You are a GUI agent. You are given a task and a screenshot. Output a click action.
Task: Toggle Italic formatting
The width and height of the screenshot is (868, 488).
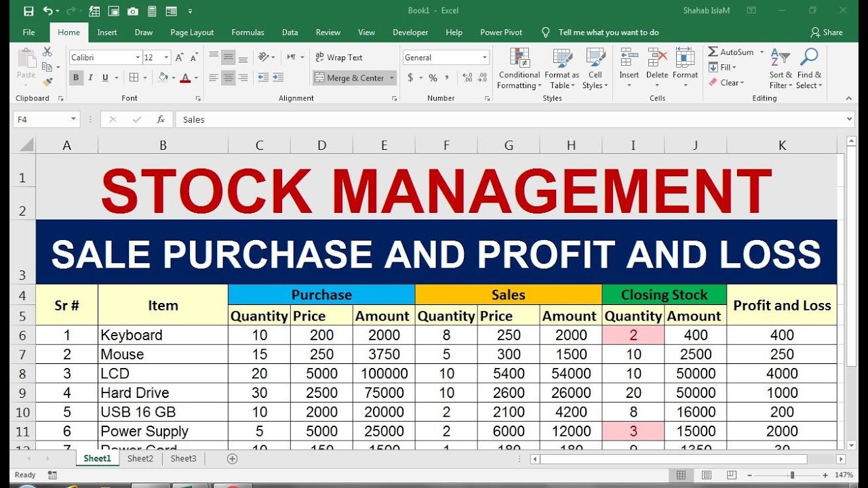coord(91,78)
